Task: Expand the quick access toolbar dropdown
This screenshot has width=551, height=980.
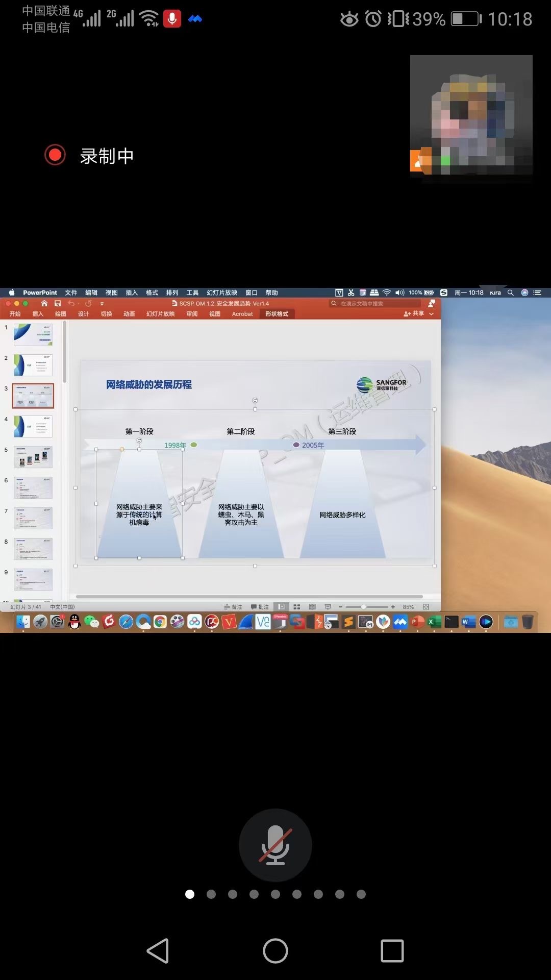Action: 102,303
